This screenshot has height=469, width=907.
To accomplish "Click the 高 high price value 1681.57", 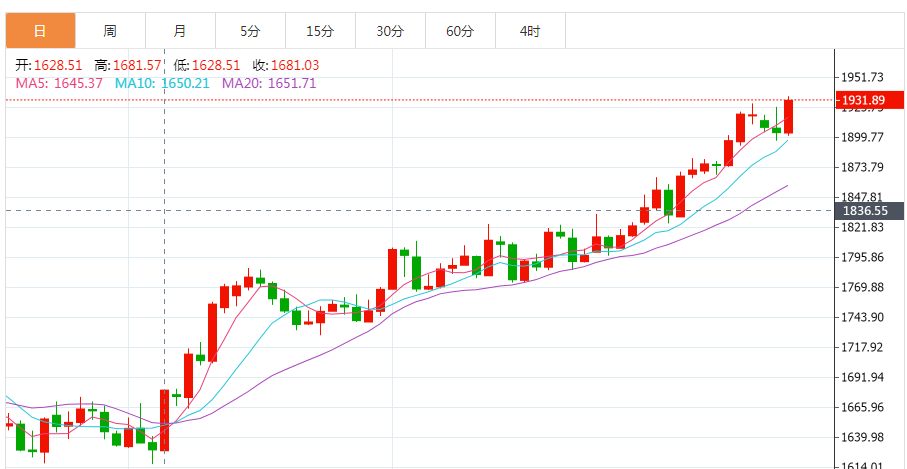I will point(137,65).
